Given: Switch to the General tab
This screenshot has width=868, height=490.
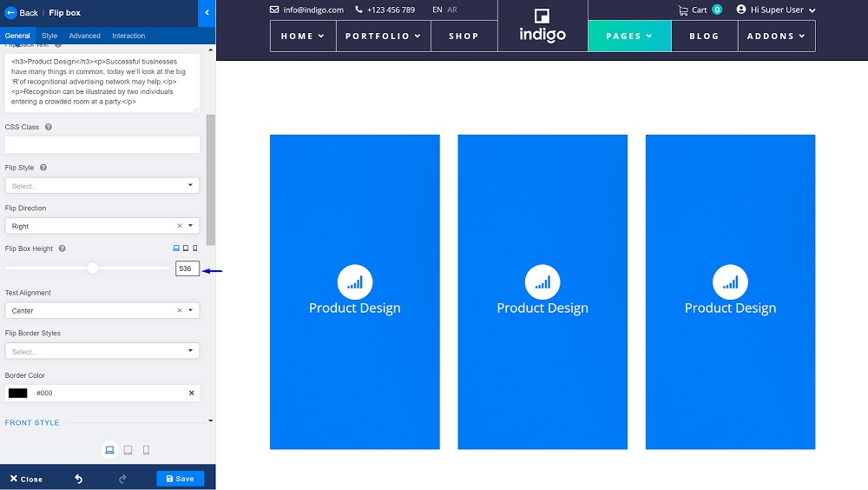Looking at the screenshot, I should tap(17, 36).
